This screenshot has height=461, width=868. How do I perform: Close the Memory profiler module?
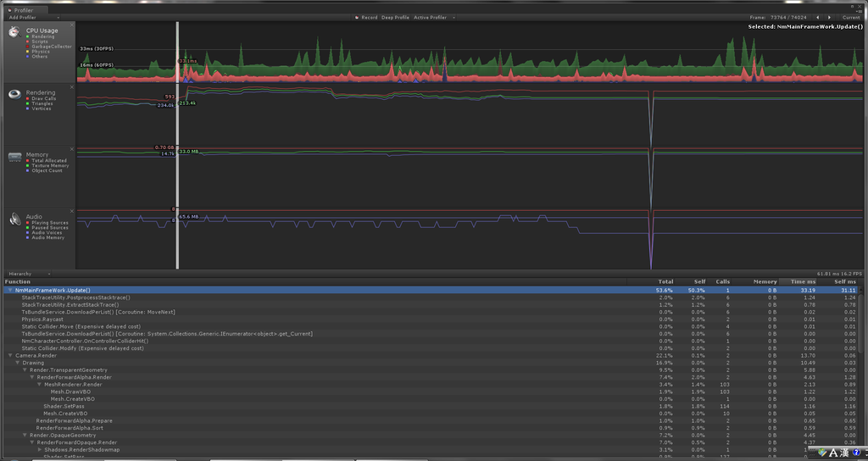coord(72,149)
